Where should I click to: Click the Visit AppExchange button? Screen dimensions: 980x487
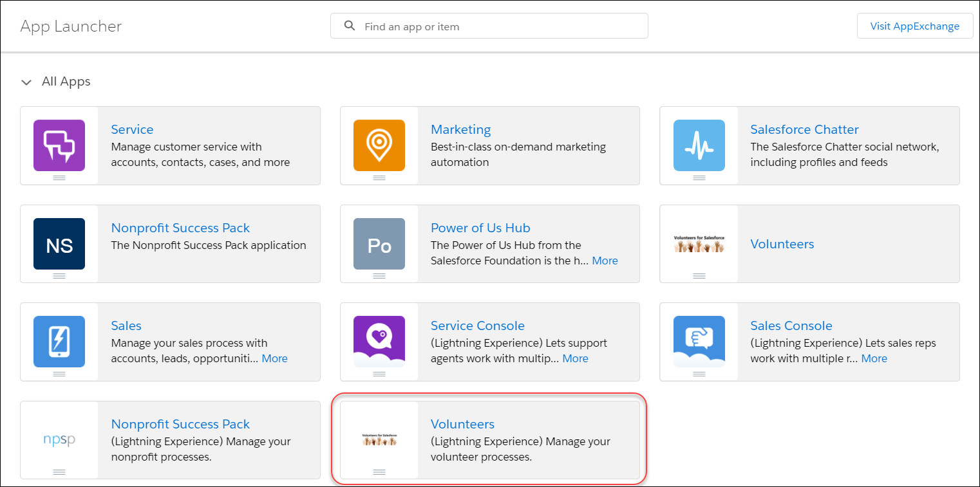(915, 26)
